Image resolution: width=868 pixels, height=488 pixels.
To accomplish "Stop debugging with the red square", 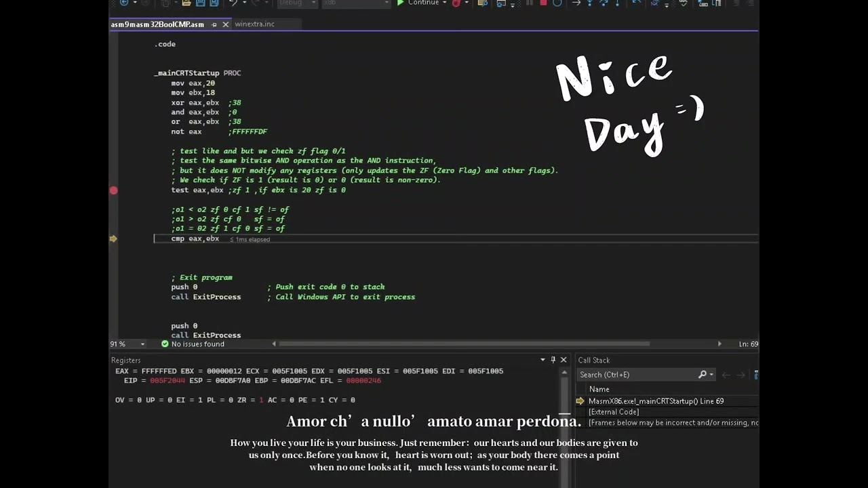I will coord(543,3).
